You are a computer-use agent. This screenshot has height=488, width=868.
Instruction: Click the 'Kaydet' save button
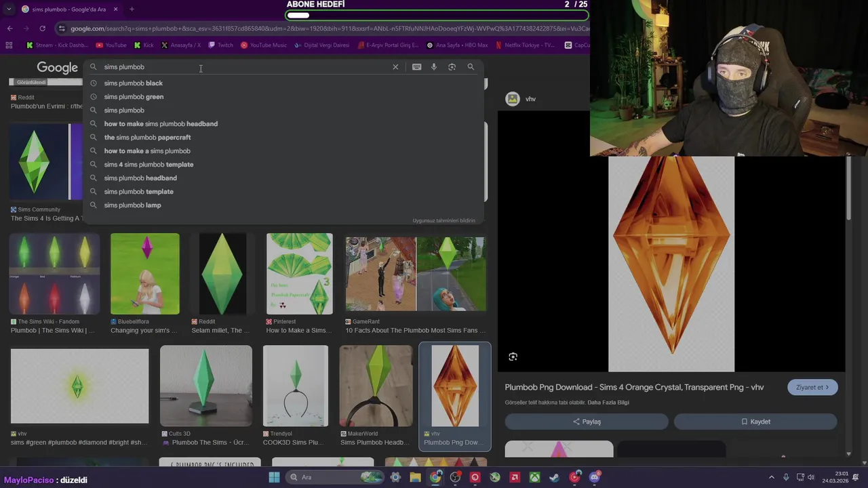[x=755, y=422]
